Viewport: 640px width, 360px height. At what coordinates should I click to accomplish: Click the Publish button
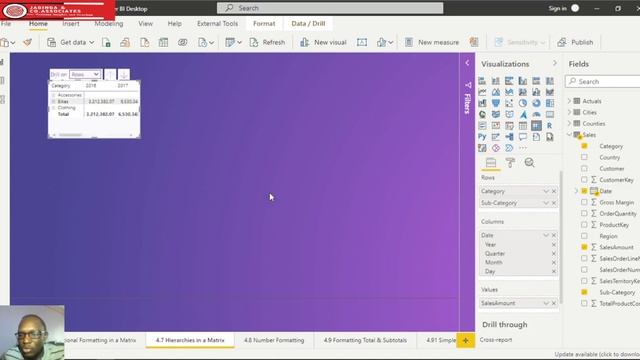tap(576, 42)
